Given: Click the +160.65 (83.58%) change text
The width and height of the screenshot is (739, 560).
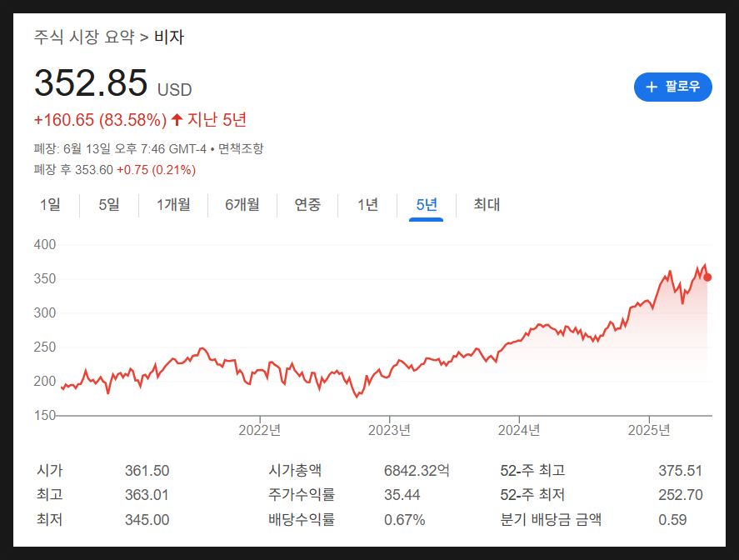Looking at the screenshot, I should click(100, 120).
